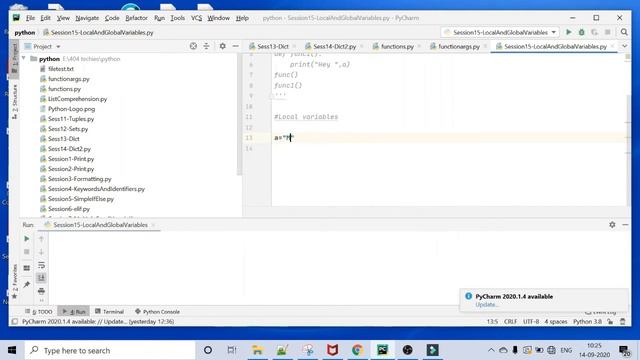Viewport: 640px width, 360px height.
Task: Locate the opened file in Project panel
Action: (x=193, y=46)
